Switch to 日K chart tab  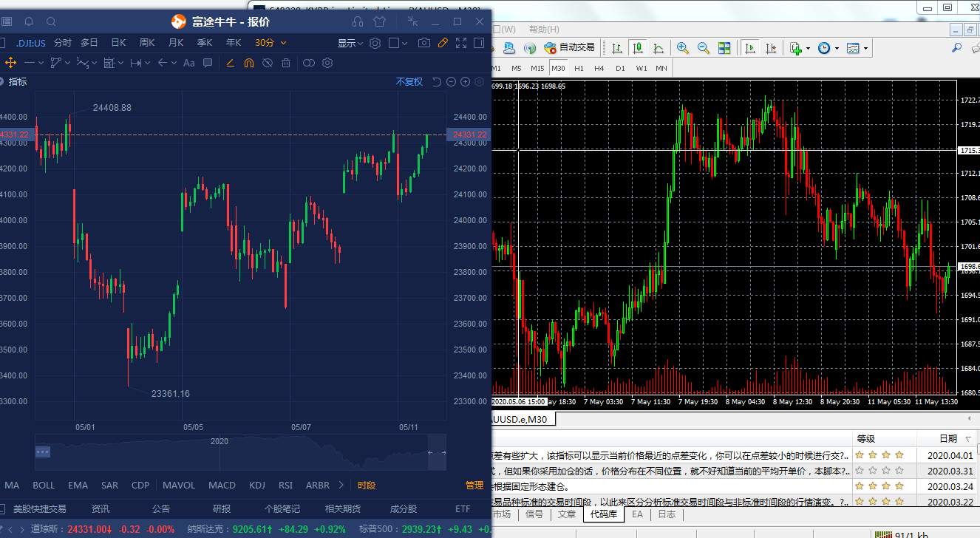pyautogui.click(x=118, y=43)
